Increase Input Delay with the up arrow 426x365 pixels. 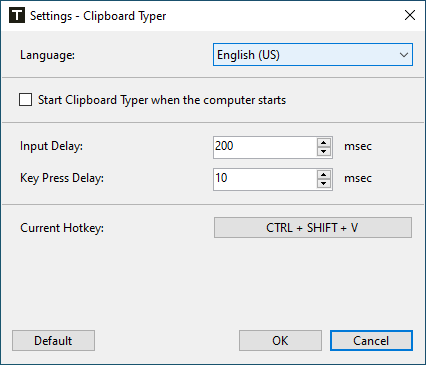pos(324,143)
